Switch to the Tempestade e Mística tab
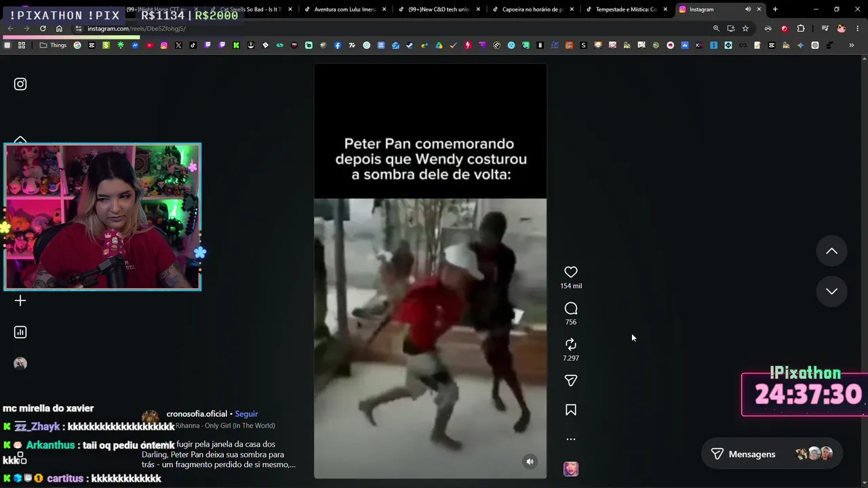The height and width of the screenshot is (488, 868). tap(627, 9)
